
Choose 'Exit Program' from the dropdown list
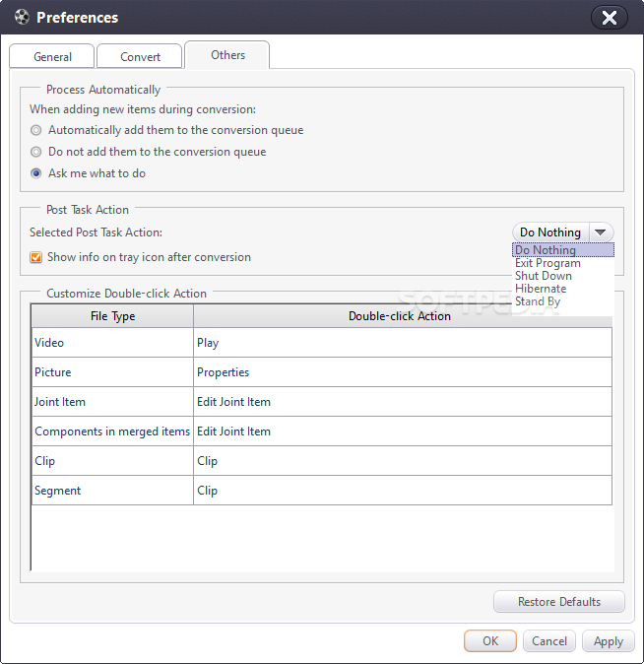(x=547, y=263)
